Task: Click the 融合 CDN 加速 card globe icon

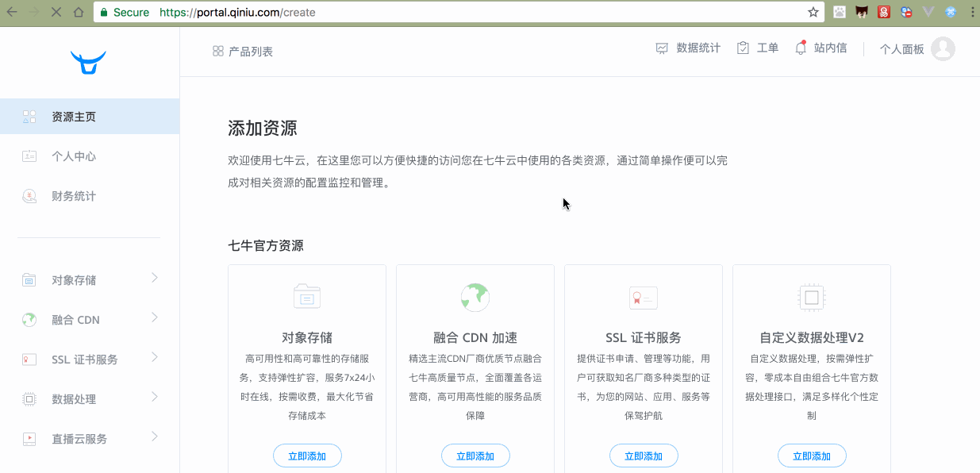Action: [x=475, y=297]
